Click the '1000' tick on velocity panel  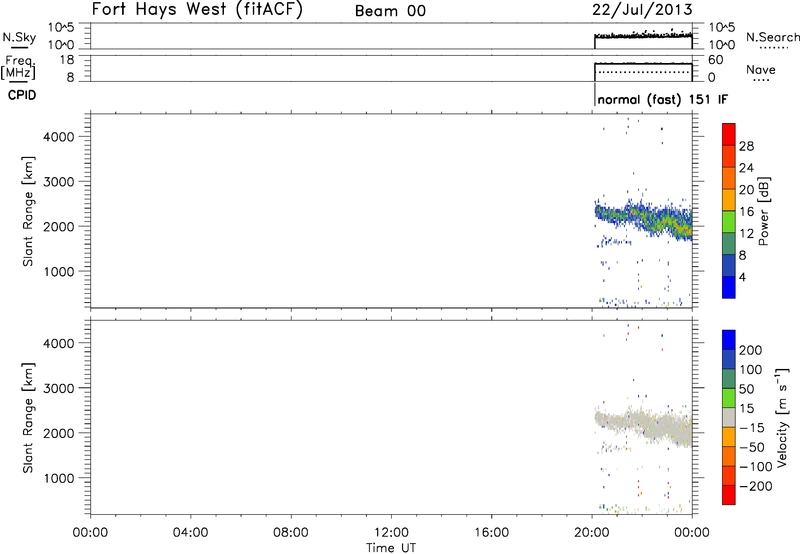click(x=59, y=478)
